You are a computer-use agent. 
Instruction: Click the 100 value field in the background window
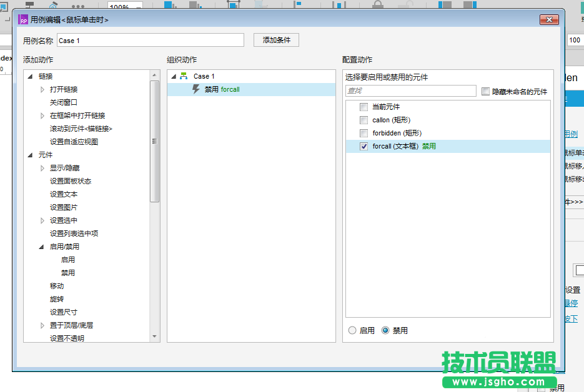click(x=575, y=40)
